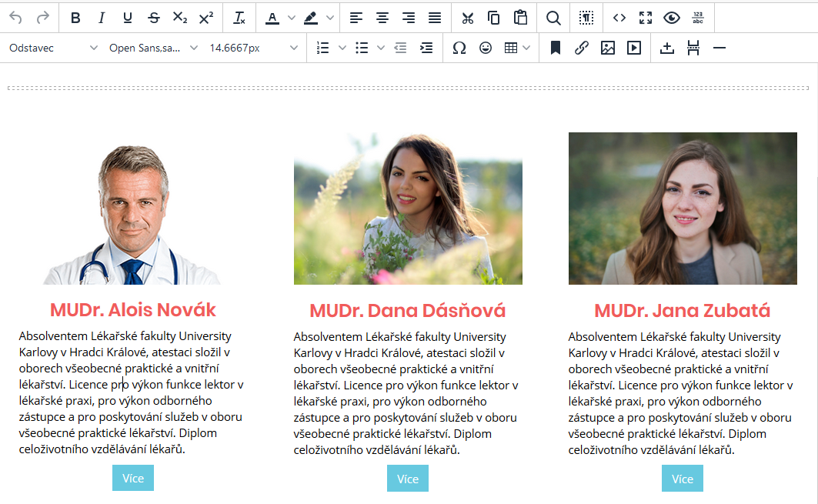
Task: Insert a link using the chain icon
Action: 582,48
